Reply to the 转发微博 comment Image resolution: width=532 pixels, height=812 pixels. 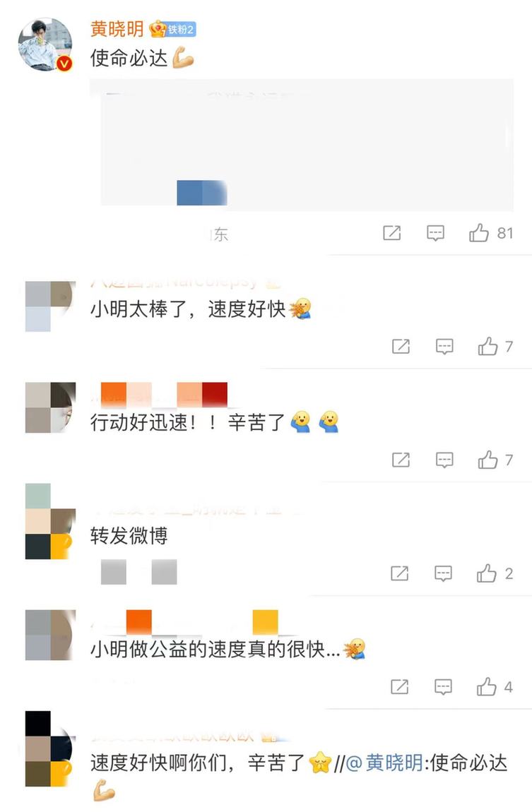pos(443,573)
